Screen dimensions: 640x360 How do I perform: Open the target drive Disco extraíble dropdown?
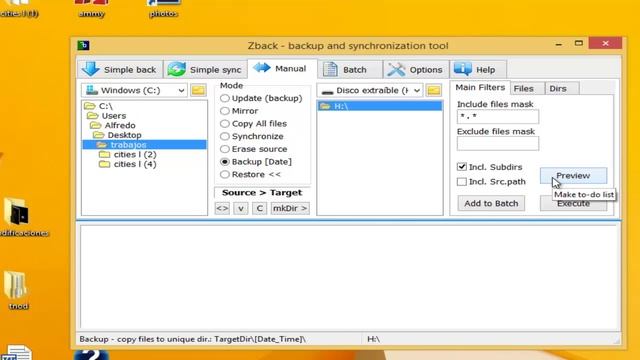pos(370,90)
